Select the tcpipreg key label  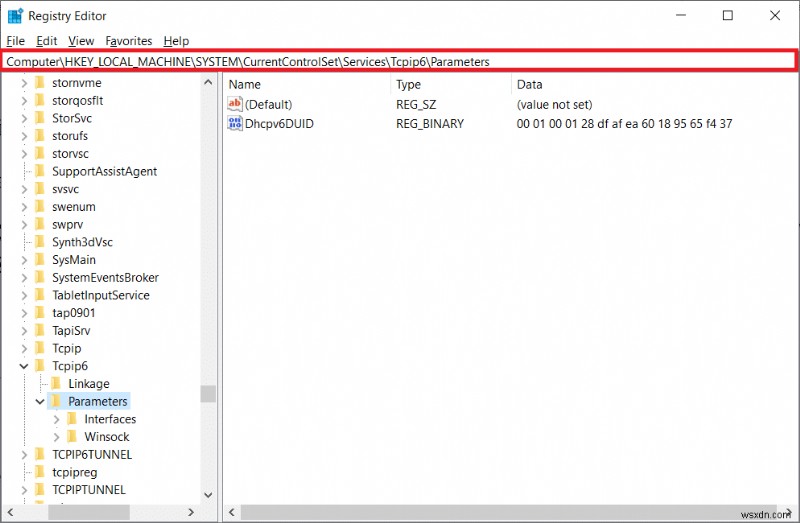pos(74,472)
